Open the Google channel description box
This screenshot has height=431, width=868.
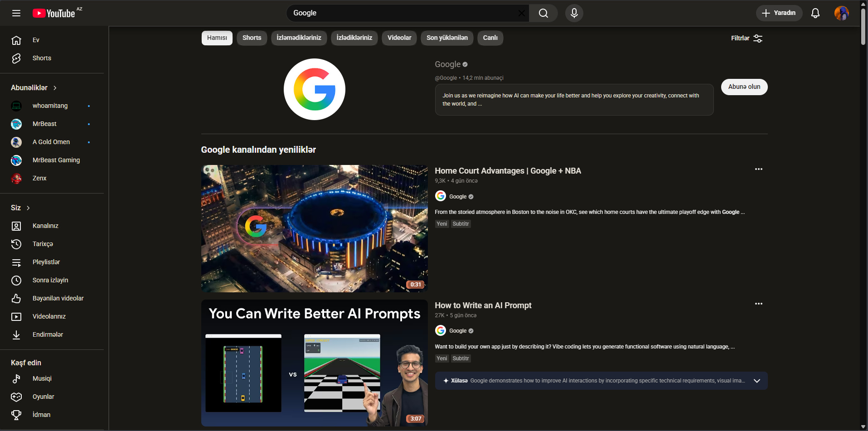click(x=574, y=100)
